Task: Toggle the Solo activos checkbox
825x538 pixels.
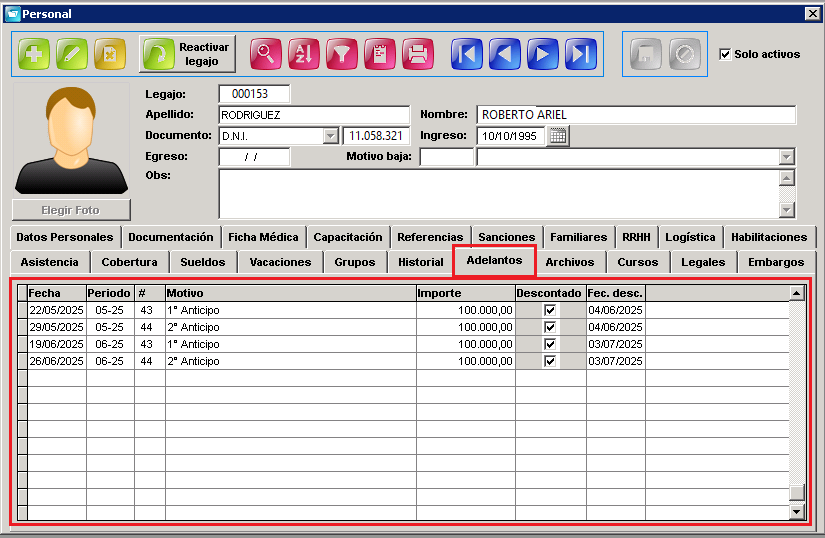Action: click(725, 54)
